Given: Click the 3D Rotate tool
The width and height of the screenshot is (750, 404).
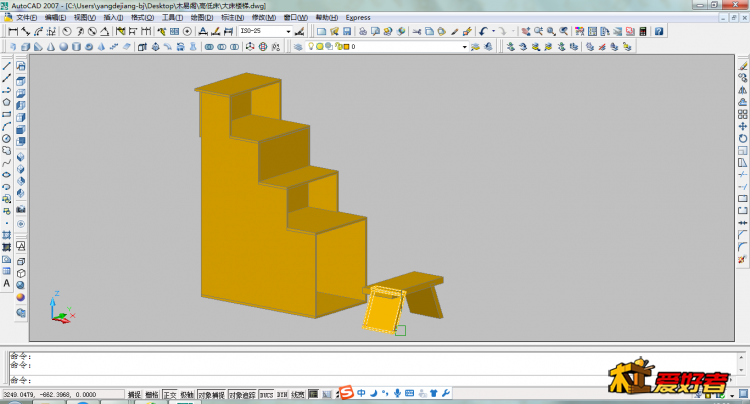Looking at the screenshot, I should [x=263, y=47].
